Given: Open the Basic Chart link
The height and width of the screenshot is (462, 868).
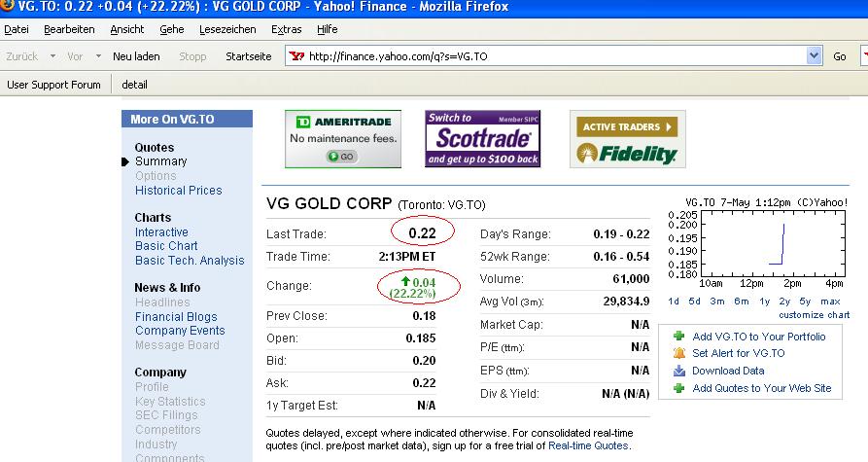Looking at the screenshot, I should pyautogui.click(x=166, y=245).
